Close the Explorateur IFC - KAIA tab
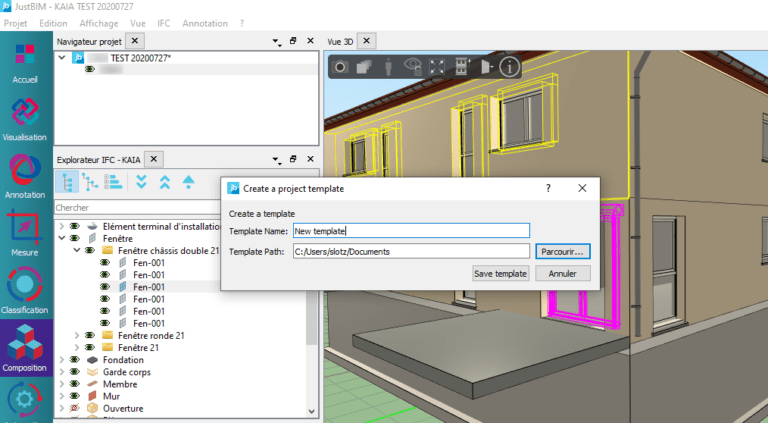 tap(153, 159)
